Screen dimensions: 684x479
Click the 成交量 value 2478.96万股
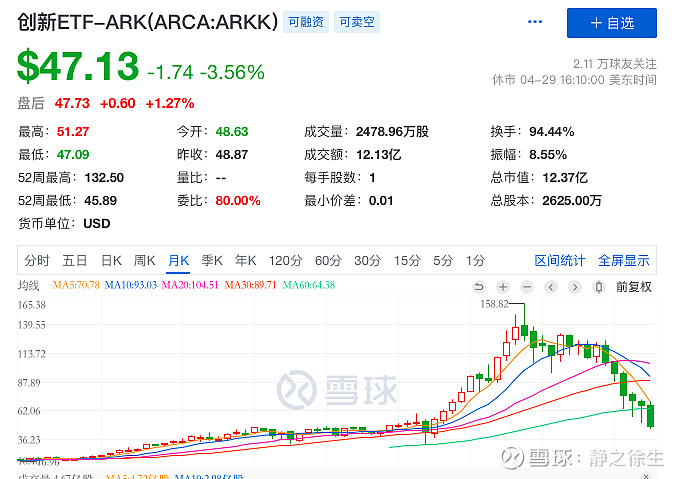coord(392,131)
